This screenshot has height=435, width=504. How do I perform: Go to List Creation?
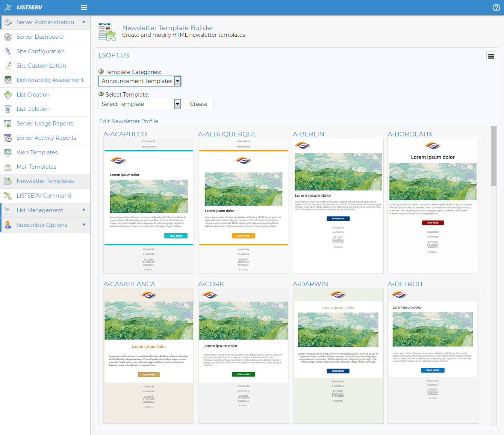click(33, 95)
